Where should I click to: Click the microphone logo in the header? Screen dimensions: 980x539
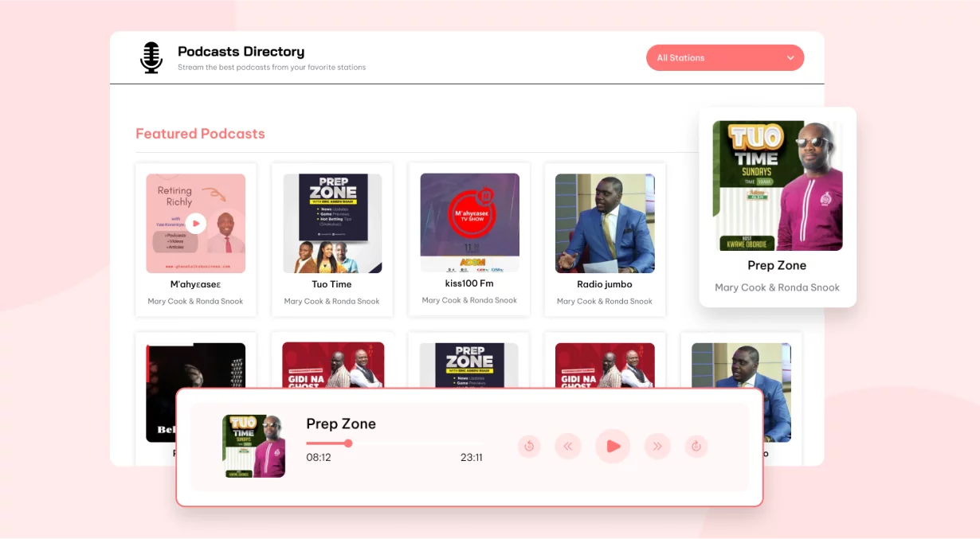[x=151, y=57]
